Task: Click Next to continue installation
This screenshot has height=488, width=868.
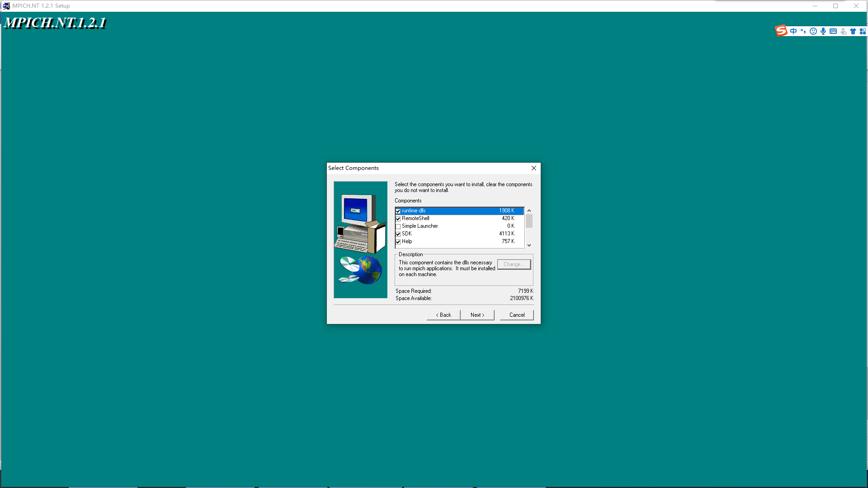Action: [x=477, y=315]
